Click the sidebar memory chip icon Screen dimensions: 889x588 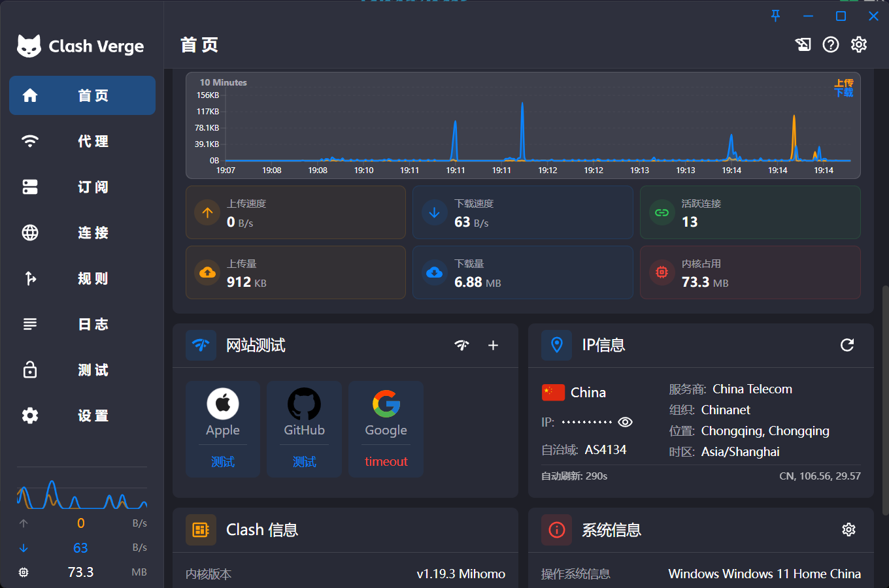(24, 572)
